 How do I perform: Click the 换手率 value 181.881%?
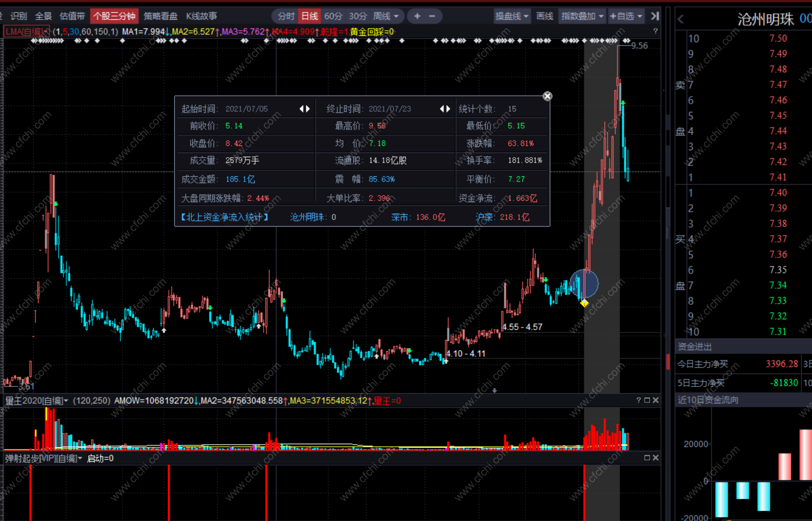[525, 160]
